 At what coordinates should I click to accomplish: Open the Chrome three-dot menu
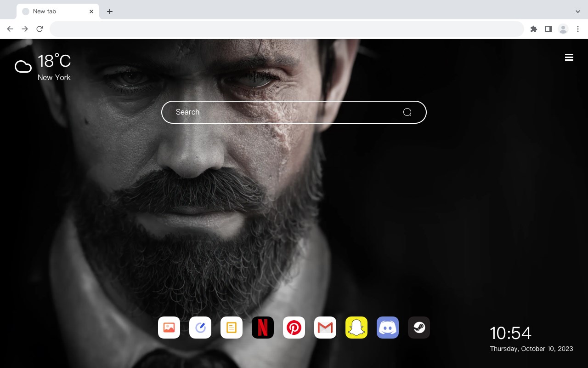point(578,29)
